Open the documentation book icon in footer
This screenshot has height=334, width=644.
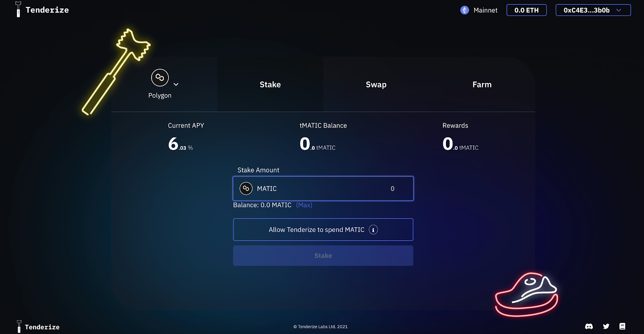click(x=622, y=326)
